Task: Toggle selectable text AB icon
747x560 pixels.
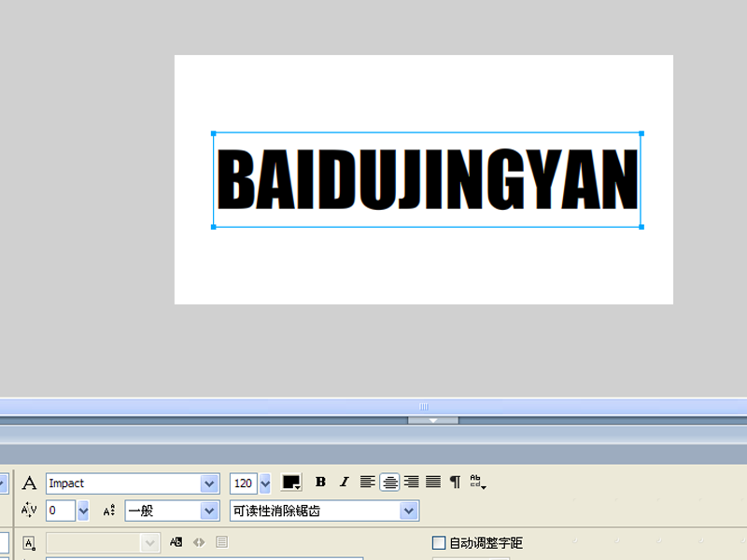Action: click(x=176, y=542)
